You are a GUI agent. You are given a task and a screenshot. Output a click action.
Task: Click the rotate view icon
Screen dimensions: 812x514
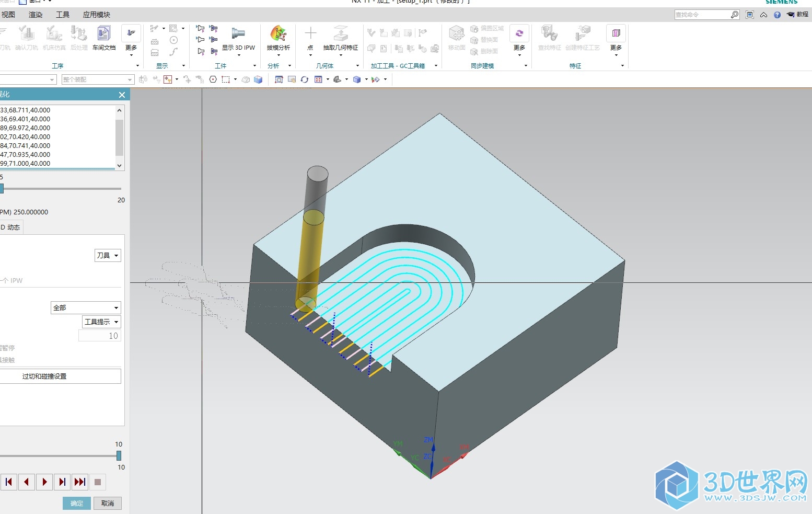click(305, 79)
